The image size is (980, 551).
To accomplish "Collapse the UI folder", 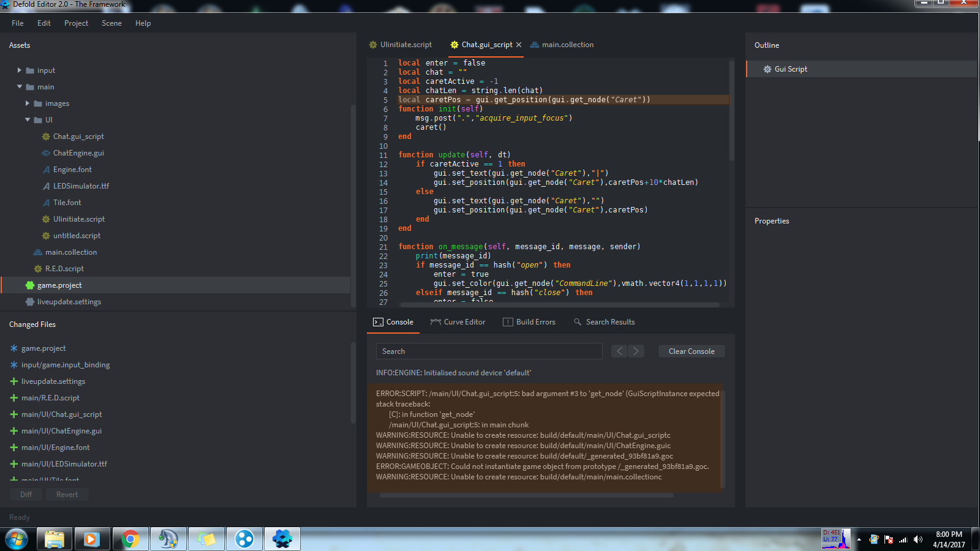I will (28, 120).
